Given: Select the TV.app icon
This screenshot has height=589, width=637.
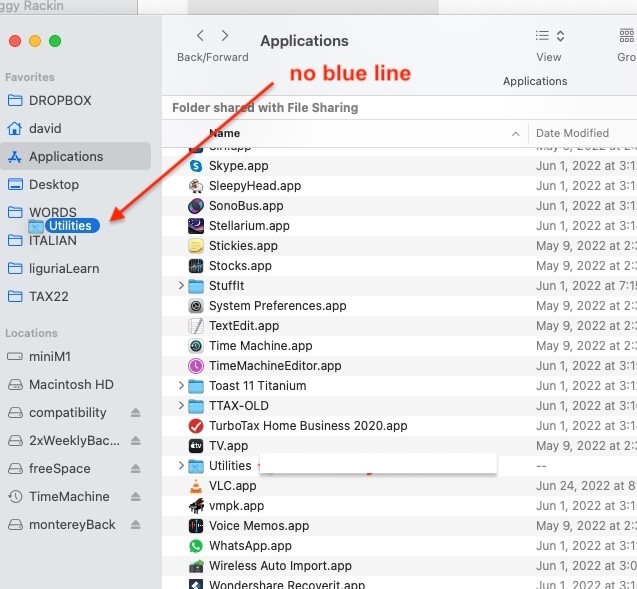Looking at the screenshot, I should pos(196,446).
